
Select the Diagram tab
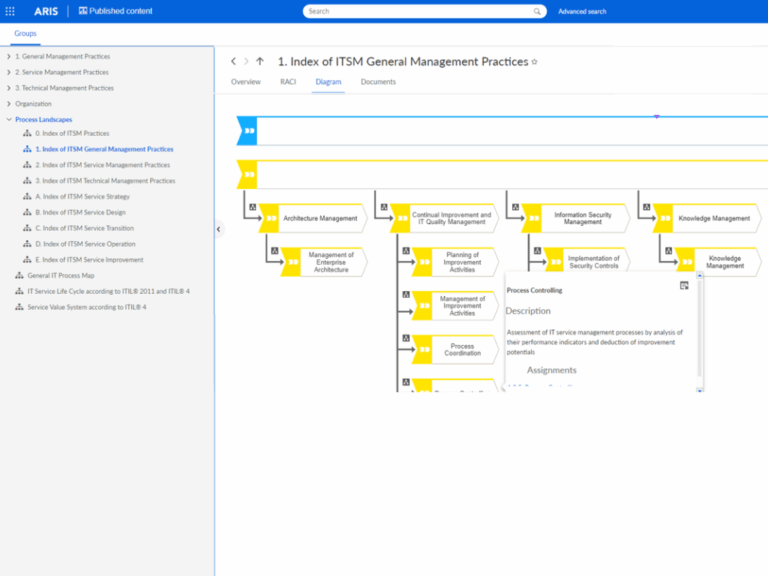[x=328, y=82]
